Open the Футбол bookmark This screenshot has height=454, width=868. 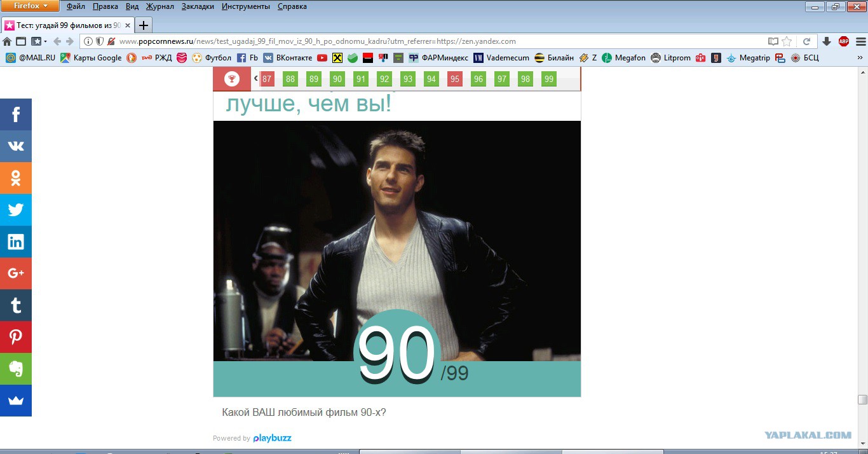coord(212,58)
